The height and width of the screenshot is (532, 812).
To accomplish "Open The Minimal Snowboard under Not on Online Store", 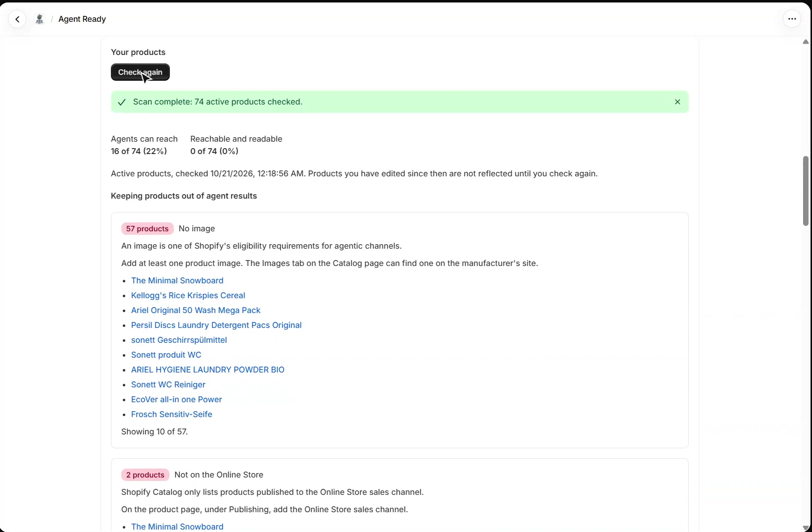I will coord(177,527).
